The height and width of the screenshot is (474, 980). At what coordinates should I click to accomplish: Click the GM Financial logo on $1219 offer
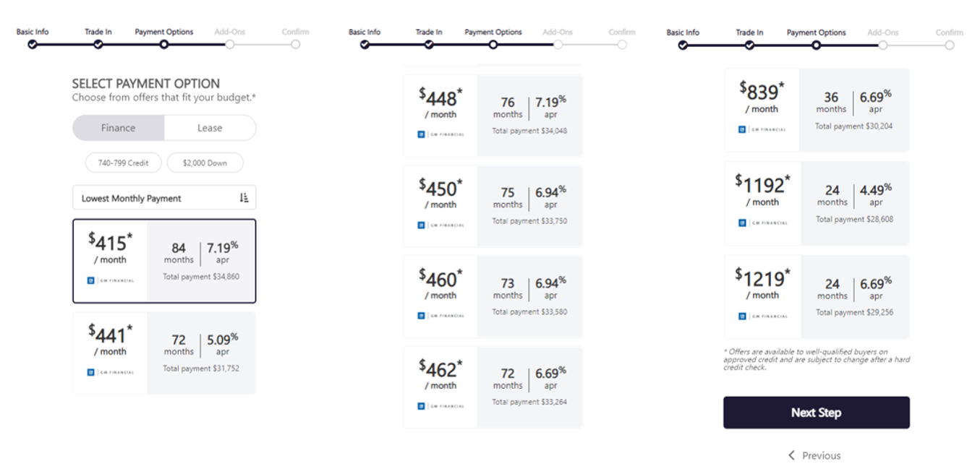pos(762,316)
